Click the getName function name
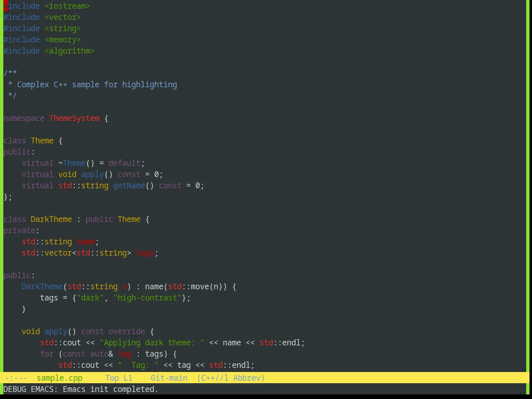The height and width of the screenshot is (399, 532). coord(129,185)
